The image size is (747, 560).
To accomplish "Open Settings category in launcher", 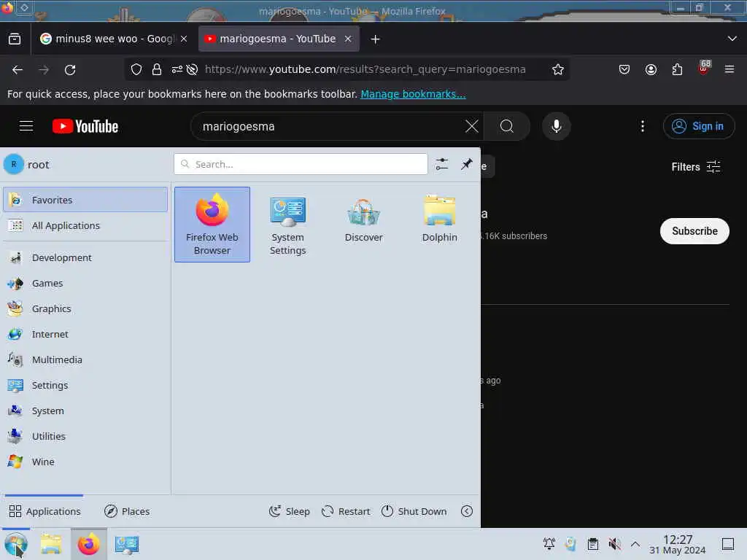I will click(85, 385).
